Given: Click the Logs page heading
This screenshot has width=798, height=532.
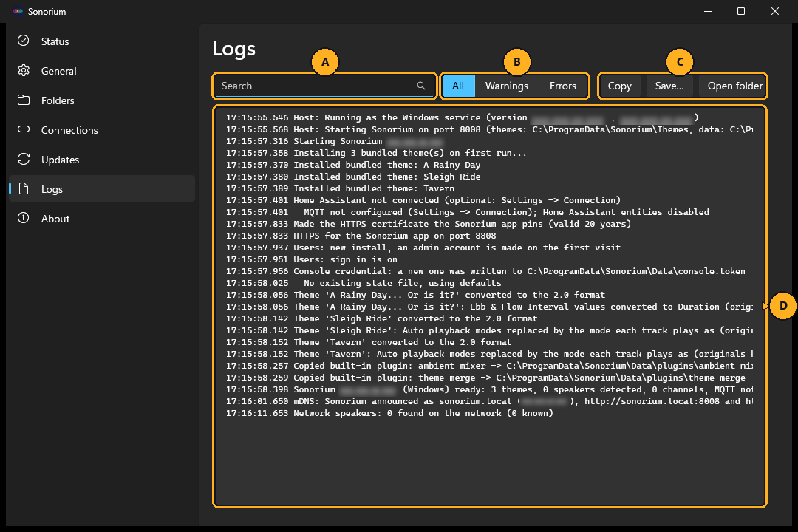Looking at the screenshot, I should click(233, 49).
